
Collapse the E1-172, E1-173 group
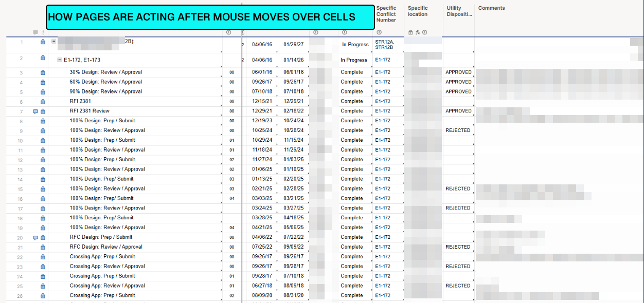(59, 60)
